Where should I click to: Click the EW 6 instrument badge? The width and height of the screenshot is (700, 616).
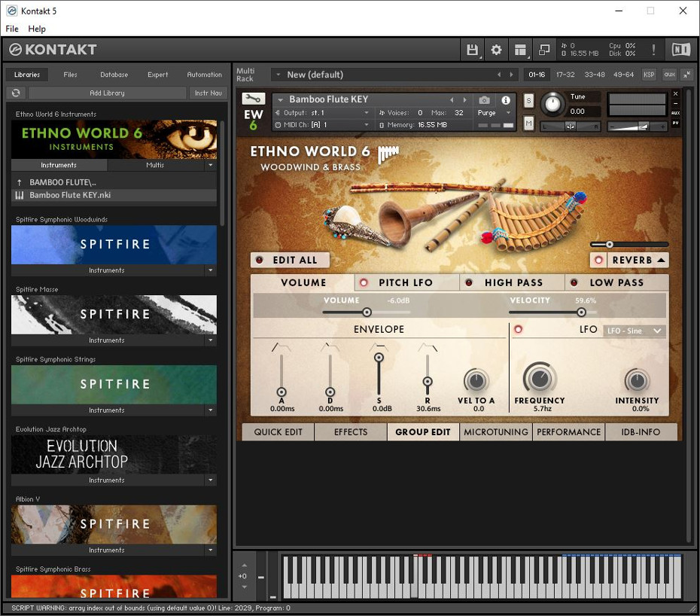(253, 119)
